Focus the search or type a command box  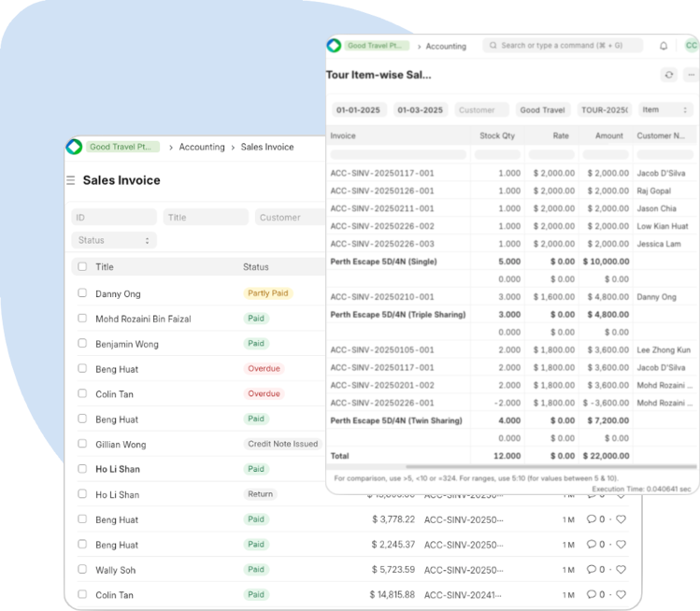[x=563, y=46]
